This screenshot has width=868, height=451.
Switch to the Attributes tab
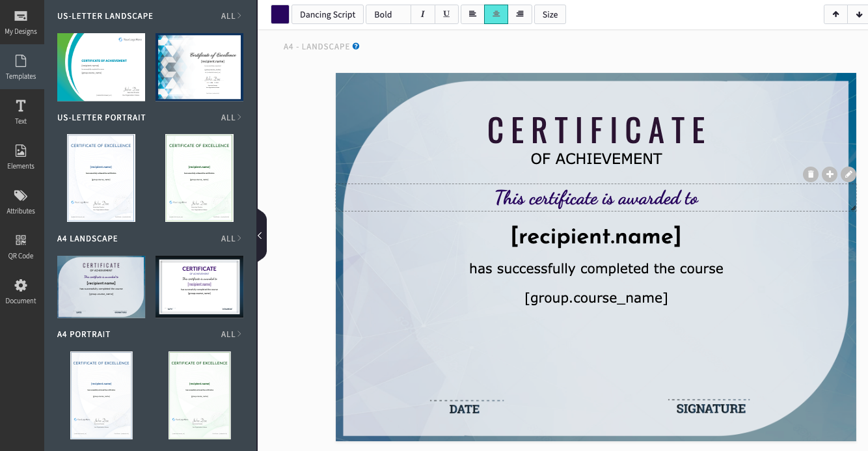click(x=21, y=202)
